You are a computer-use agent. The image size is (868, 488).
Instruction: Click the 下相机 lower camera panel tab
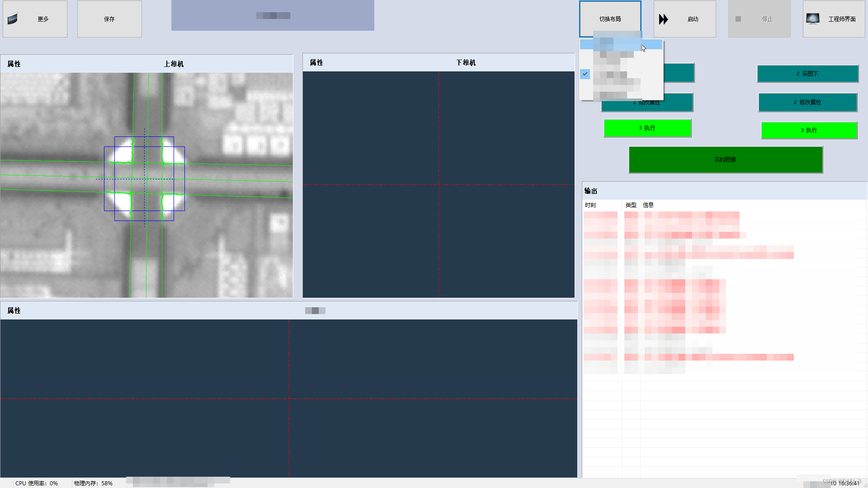pos(467,62)
